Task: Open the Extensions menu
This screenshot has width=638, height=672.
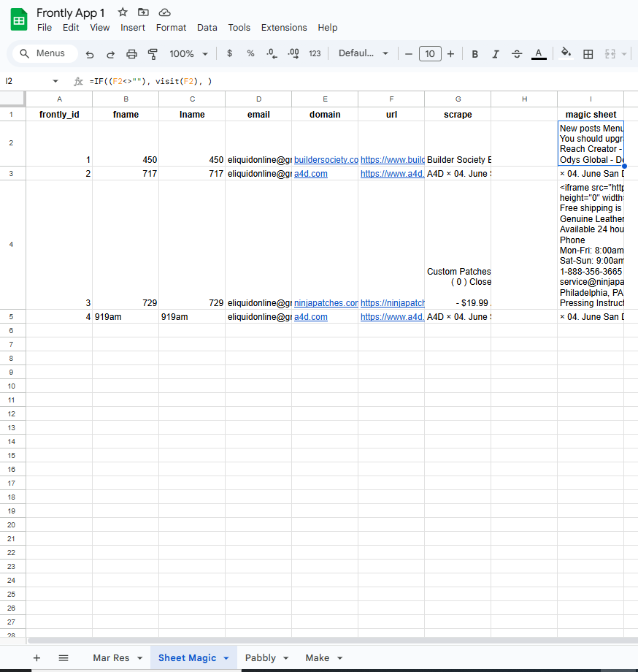Action: [284, 28]
